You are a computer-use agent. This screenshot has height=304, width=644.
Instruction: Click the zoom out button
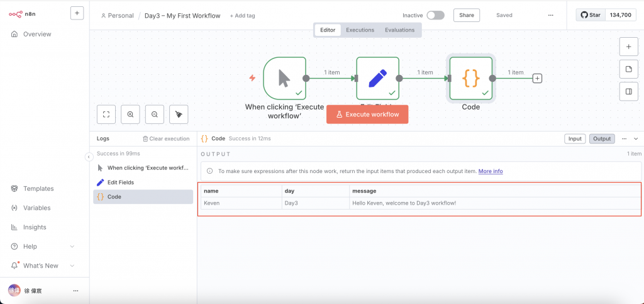point(155,114)
